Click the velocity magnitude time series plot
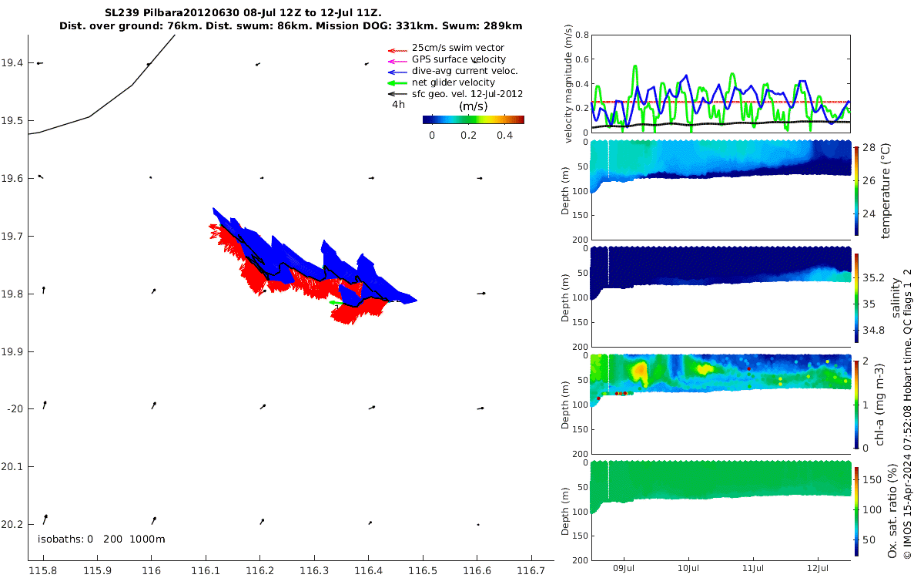The width and height of the screenshot is (924, 578). coord(721,83)
